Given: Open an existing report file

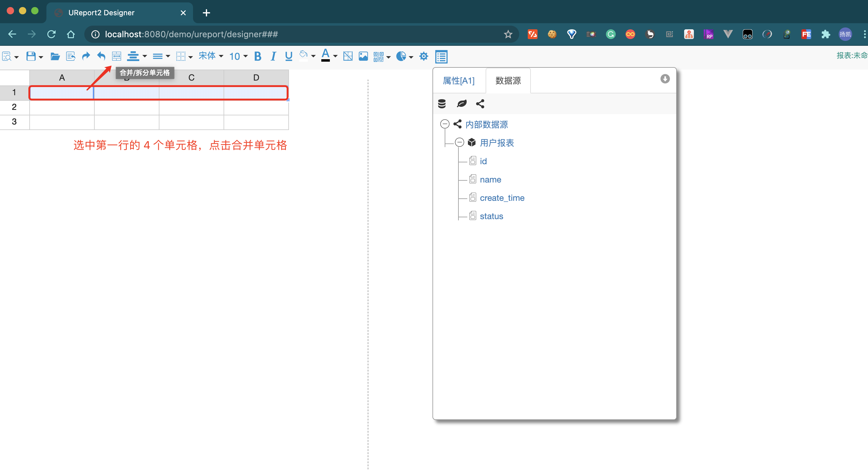Looking at the screenshot, I should tap(55, 56).
